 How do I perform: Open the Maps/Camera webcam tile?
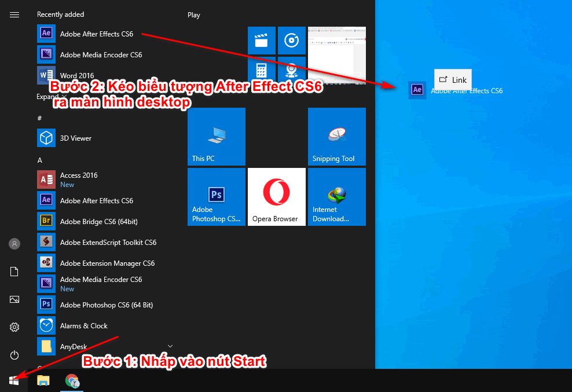point(291,69)
